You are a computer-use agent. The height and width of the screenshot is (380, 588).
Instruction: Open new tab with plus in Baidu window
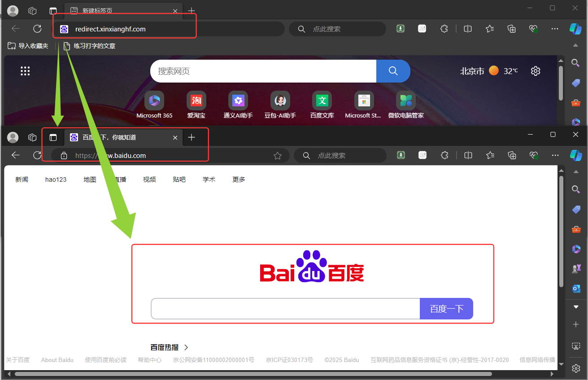tap(192, 137)
